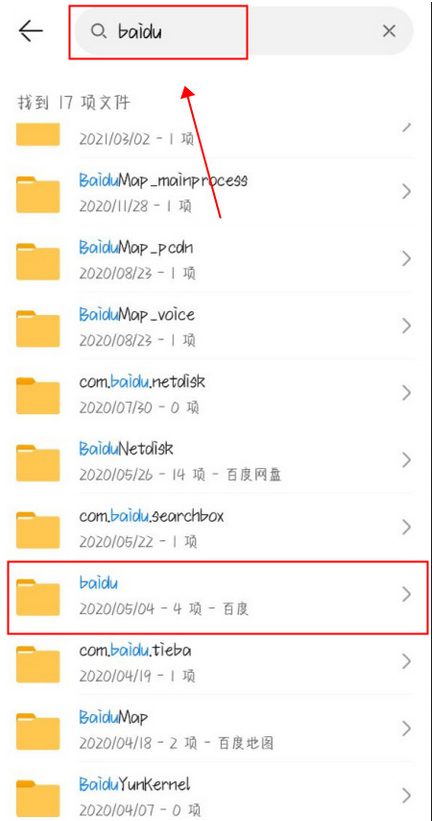Open the com.baidu.netdisk folder icon
The height and width of the screenshot is (821, 436).
38,395
